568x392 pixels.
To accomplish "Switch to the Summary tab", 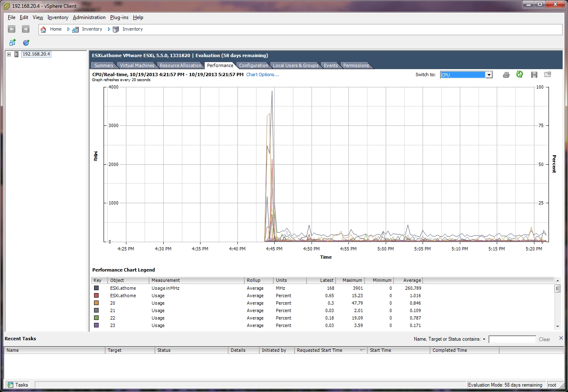I will (104, 65).
